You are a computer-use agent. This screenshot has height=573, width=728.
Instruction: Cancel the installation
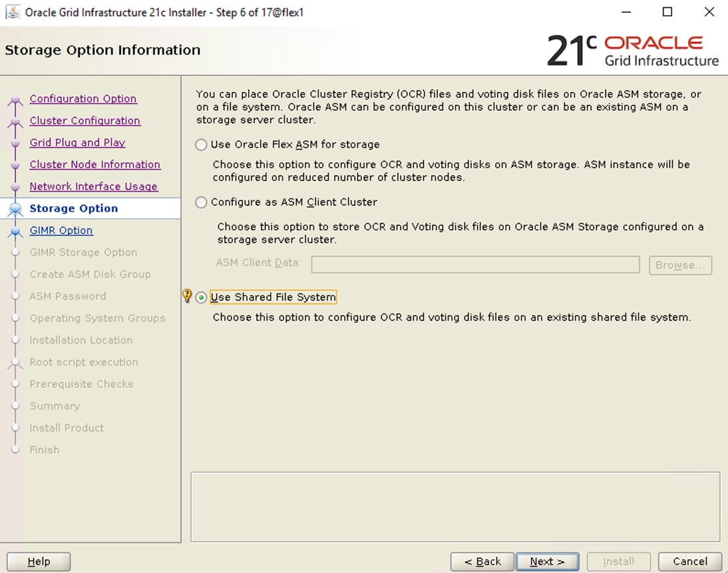click(690, 562)
